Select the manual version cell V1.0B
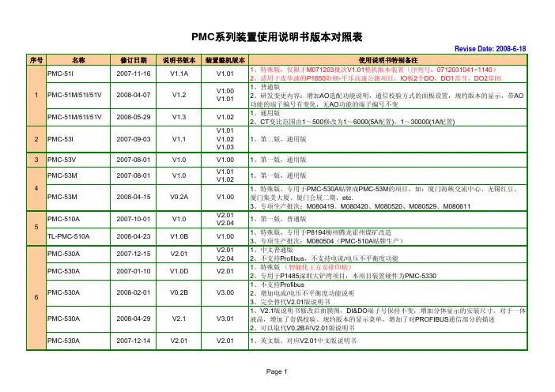This screenshot has width=555, height=392. click(179, 235)
